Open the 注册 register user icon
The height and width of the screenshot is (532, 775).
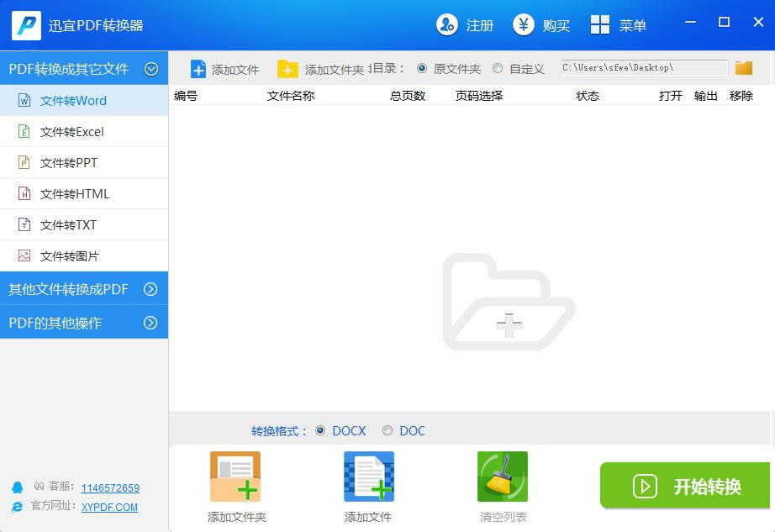[447, 24]
